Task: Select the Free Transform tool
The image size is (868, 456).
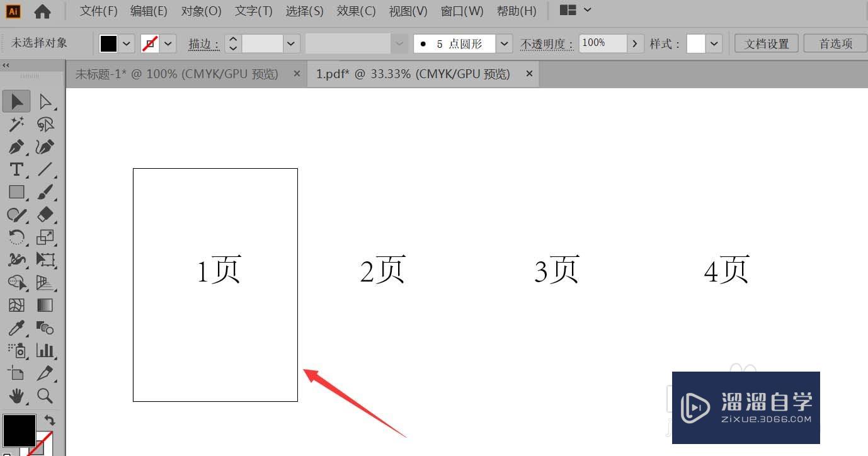Action: [45, 259]
